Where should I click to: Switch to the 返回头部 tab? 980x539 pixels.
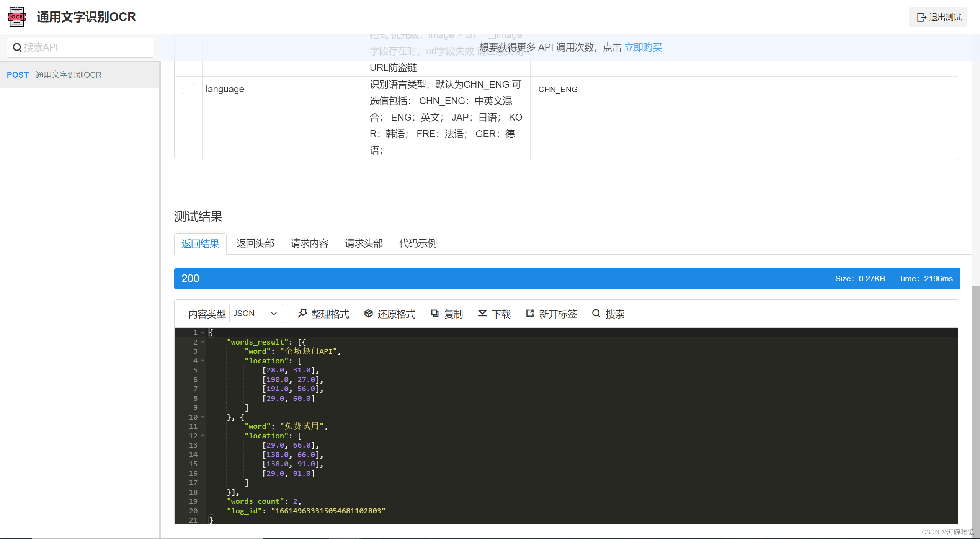[x=255, y=243]
